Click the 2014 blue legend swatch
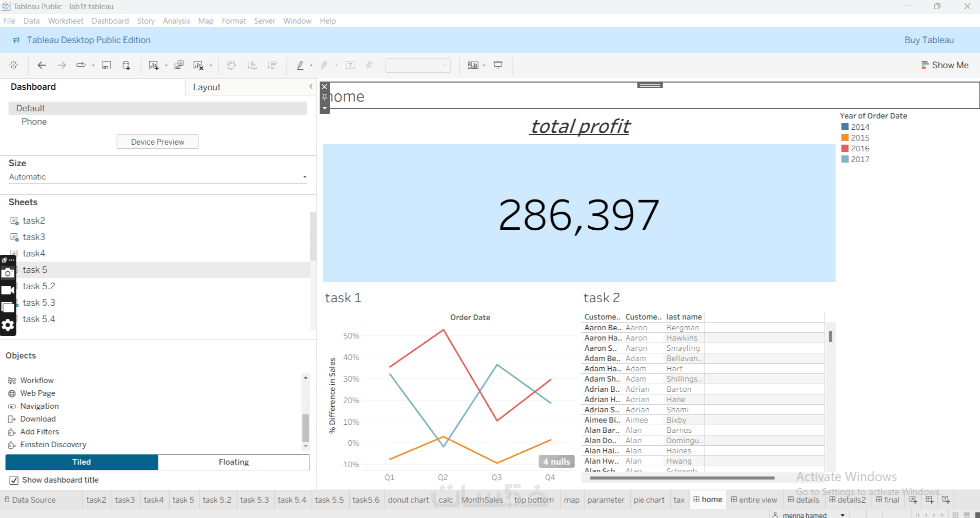980x518 pixels. 845,127
